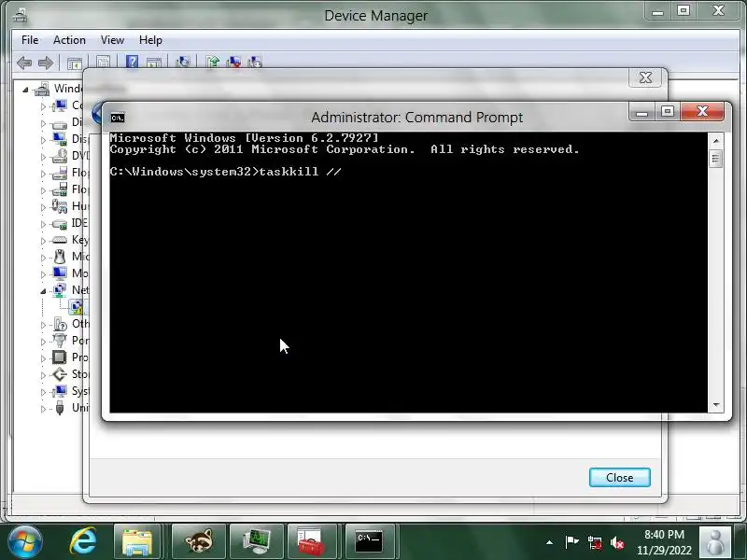Open the File menu in Device Manager
Viewport: 747px width, 560px height.
coord(30,40)
